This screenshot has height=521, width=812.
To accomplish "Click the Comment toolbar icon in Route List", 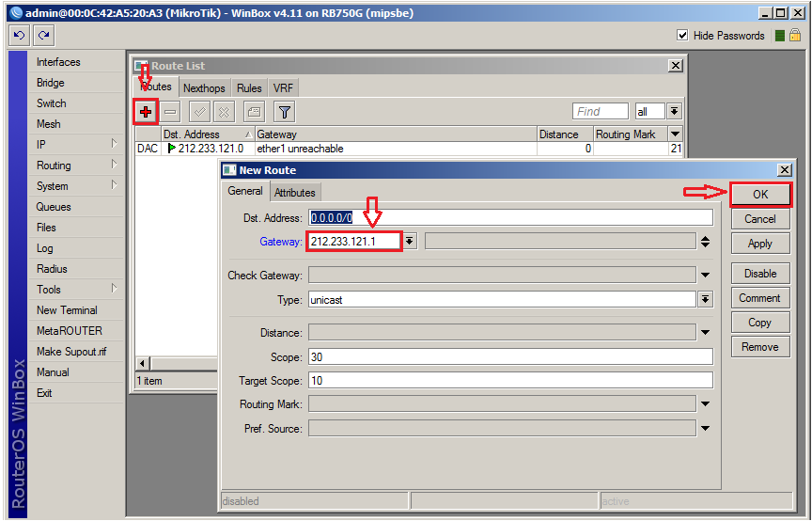I will [x=254, y=112].
